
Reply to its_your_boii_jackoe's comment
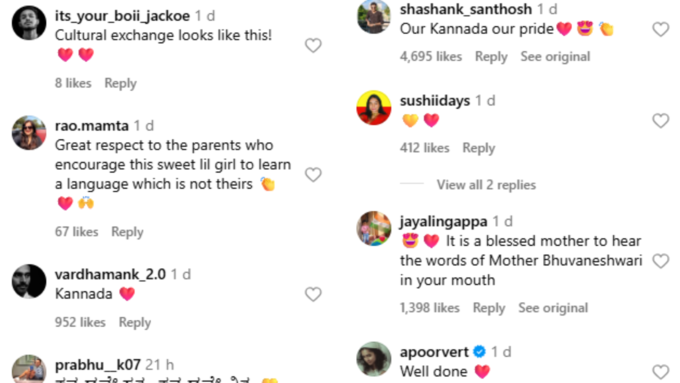click(121, 83)
